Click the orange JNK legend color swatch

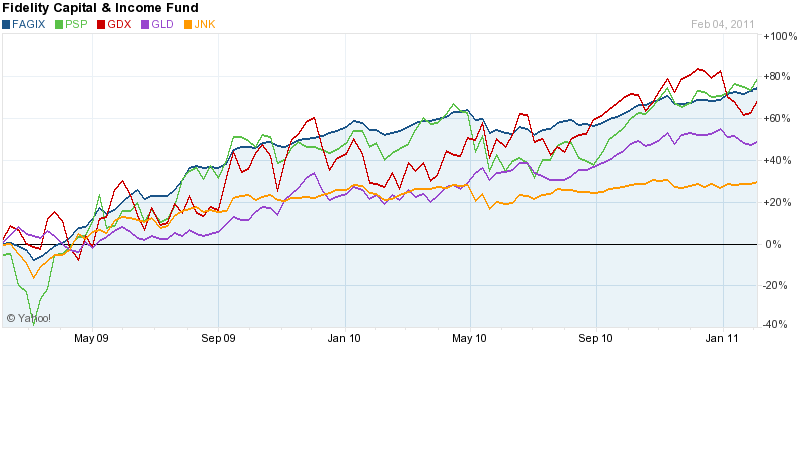pos(188,24)
